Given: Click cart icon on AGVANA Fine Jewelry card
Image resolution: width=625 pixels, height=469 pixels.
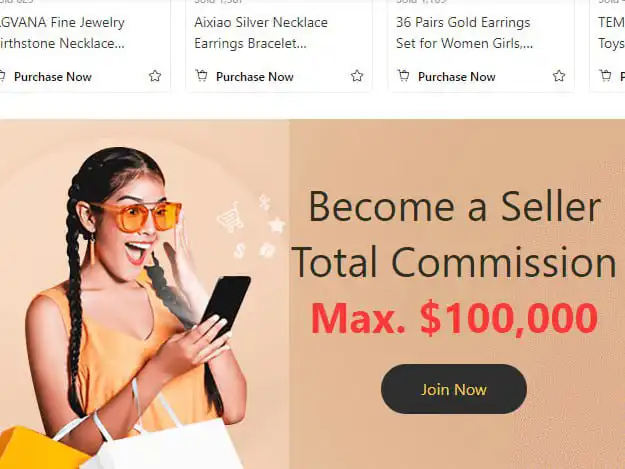Looking at the screenshot, I should 2,75.
